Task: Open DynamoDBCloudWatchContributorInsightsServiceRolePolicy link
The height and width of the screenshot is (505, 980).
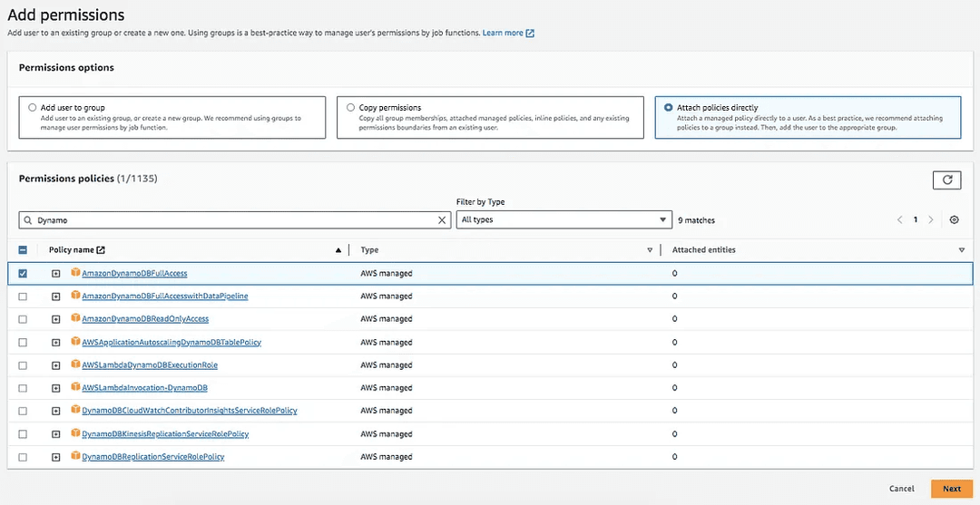Action: 190,411
